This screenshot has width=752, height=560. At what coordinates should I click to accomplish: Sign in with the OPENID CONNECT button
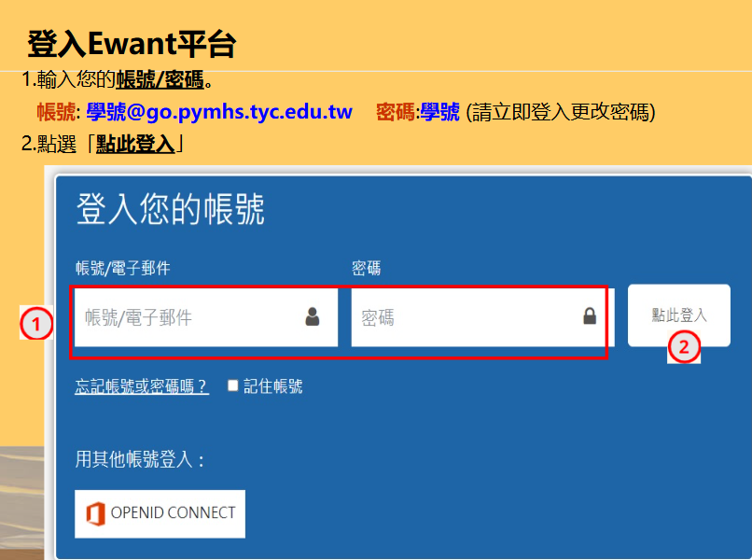[160, 513]
